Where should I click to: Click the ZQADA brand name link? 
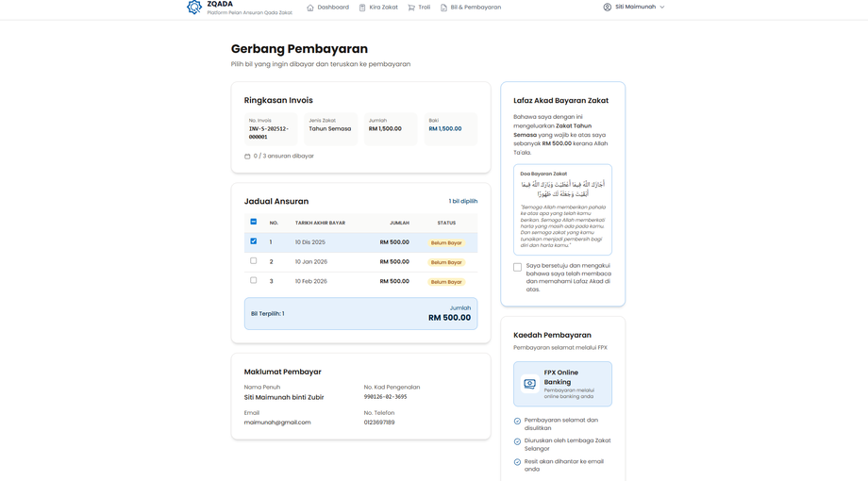click(x=220, y=4)
